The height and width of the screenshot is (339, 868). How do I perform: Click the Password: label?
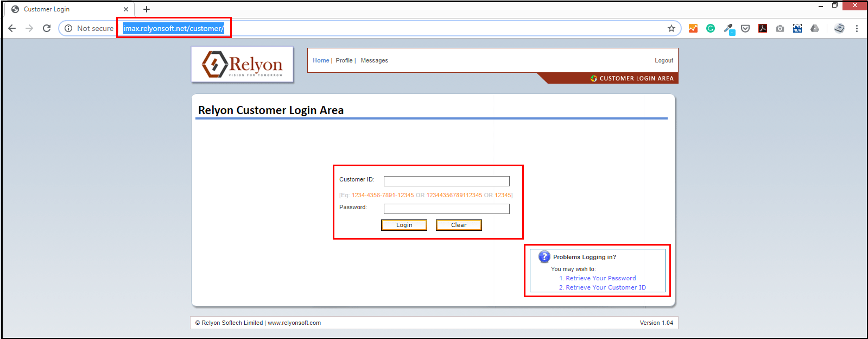pos(353,207)
